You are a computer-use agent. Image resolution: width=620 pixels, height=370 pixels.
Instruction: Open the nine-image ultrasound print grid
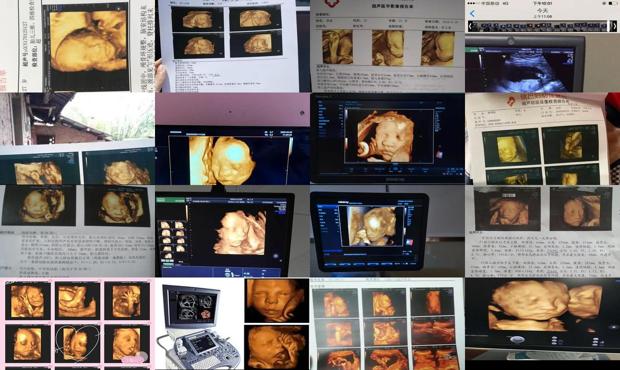[x=387, y=324]
